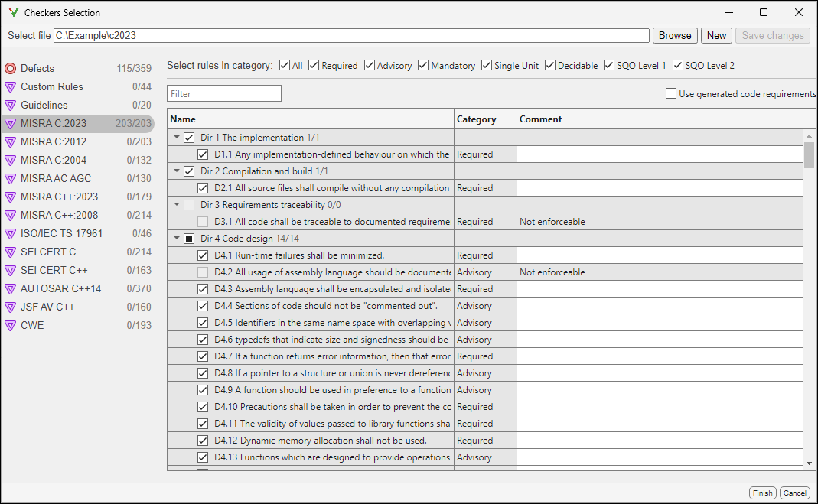This screenshot has width=818, height=504.
Task: Check rule D3.1 about code traceability
Action: [202, 221]
